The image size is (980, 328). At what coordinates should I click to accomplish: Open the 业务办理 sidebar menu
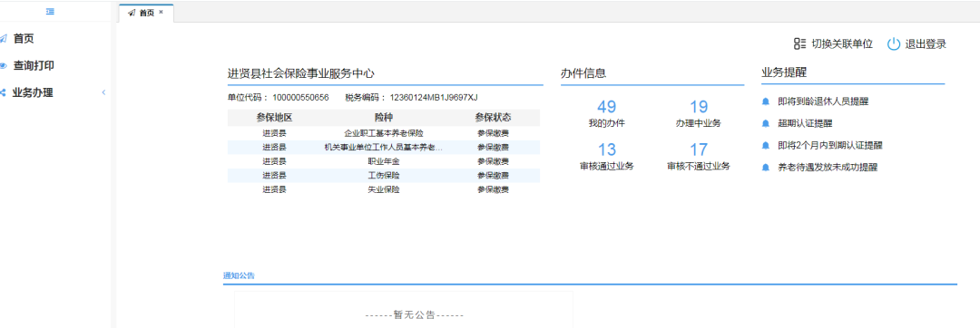[x=33, y=93]
